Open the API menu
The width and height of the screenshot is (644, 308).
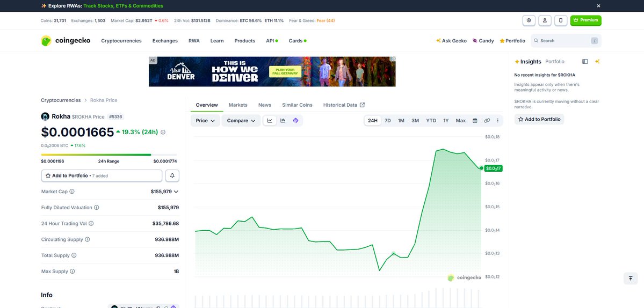pos(272,41)
